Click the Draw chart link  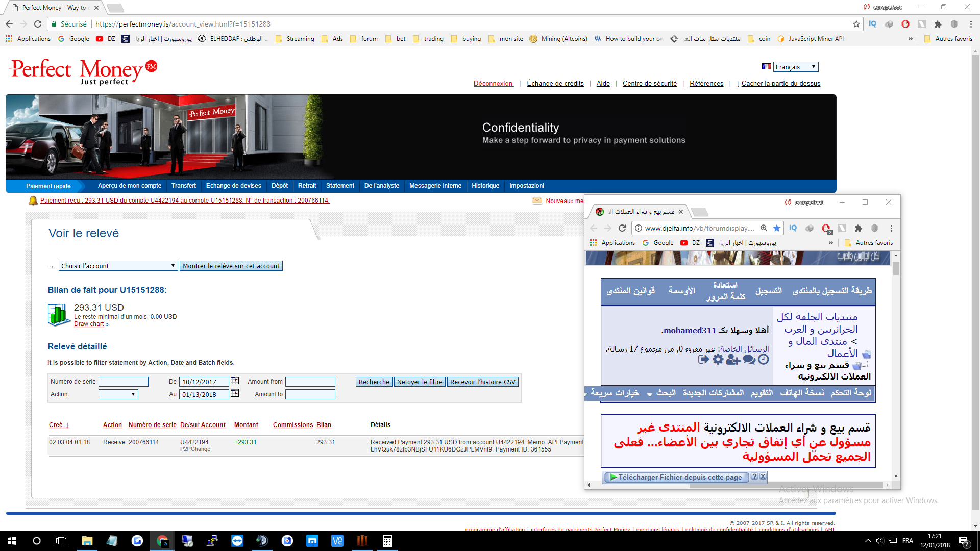pos(89,324)
